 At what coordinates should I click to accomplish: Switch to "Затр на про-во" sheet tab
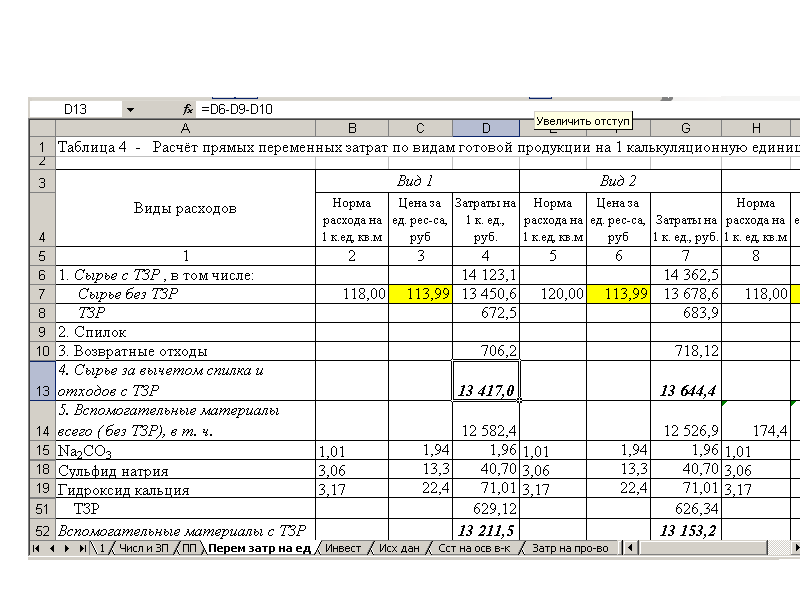(x=570, y=548)
